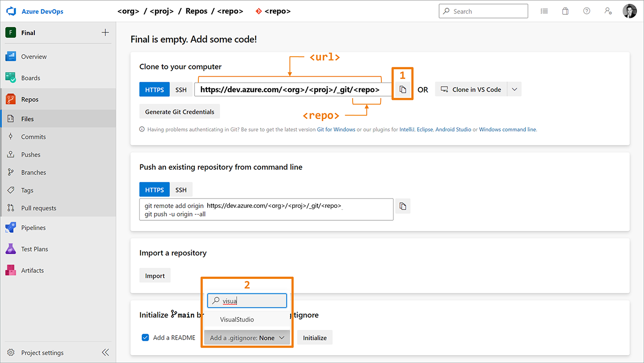Click the gitignore search input field

251,301
